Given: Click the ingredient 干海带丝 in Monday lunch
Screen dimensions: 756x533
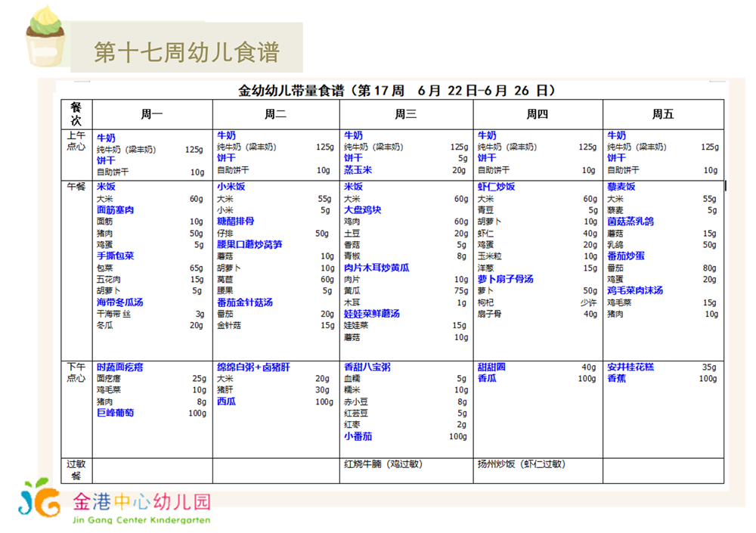Looking at the screenshot, I should click(113, 314).
